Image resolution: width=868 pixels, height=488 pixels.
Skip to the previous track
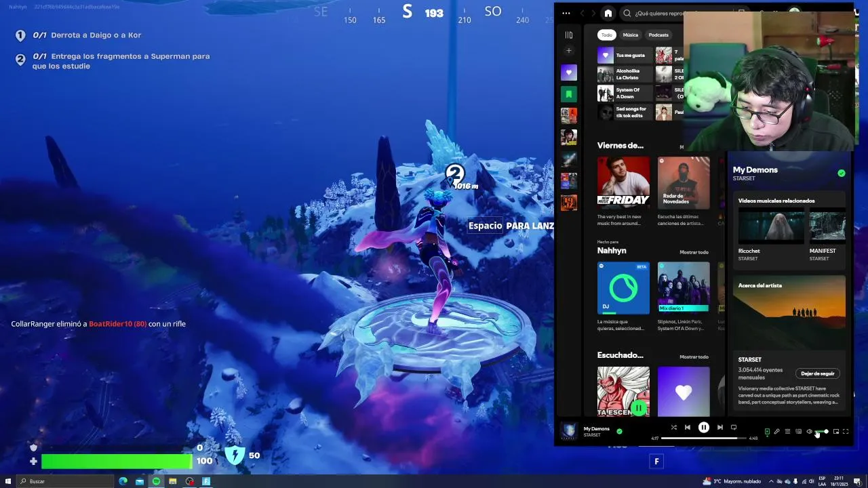(x=688, y=428)
